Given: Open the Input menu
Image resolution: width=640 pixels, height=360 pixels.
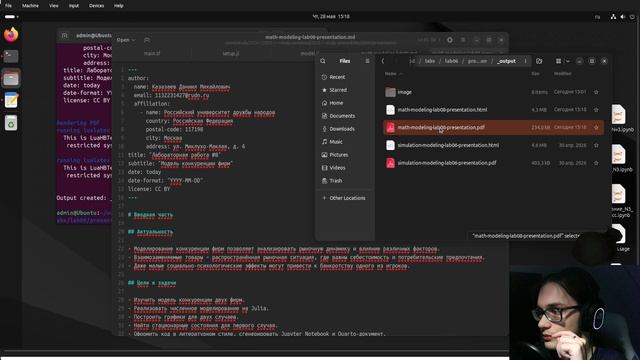Looking at the screenshot, I should [74, 6].
